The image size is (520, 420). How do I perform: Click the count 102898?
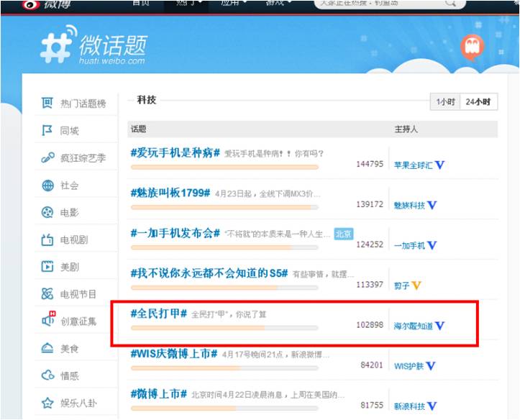coord(370,325)
